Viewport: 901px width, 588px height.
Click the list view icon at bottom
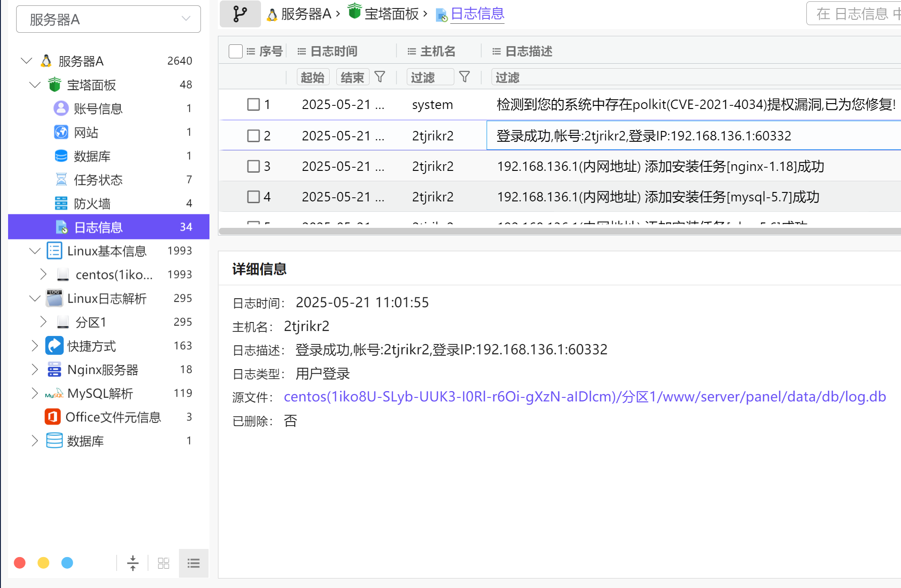point(193,563)
